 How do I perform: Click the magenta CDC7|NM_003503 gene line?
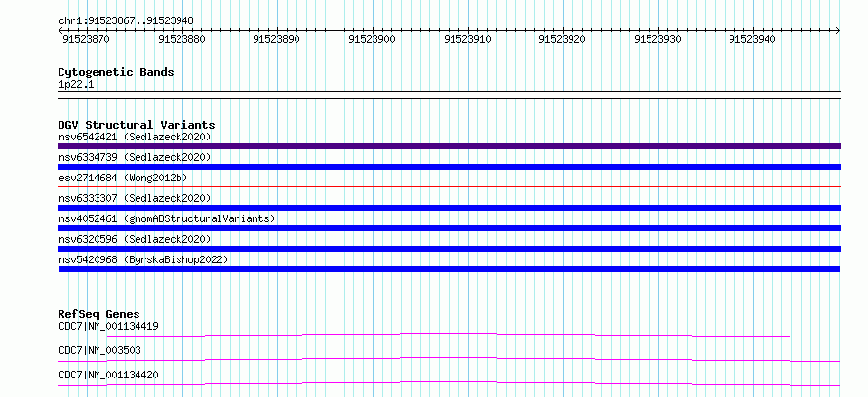pyautogui.click(x=449, y=359)
